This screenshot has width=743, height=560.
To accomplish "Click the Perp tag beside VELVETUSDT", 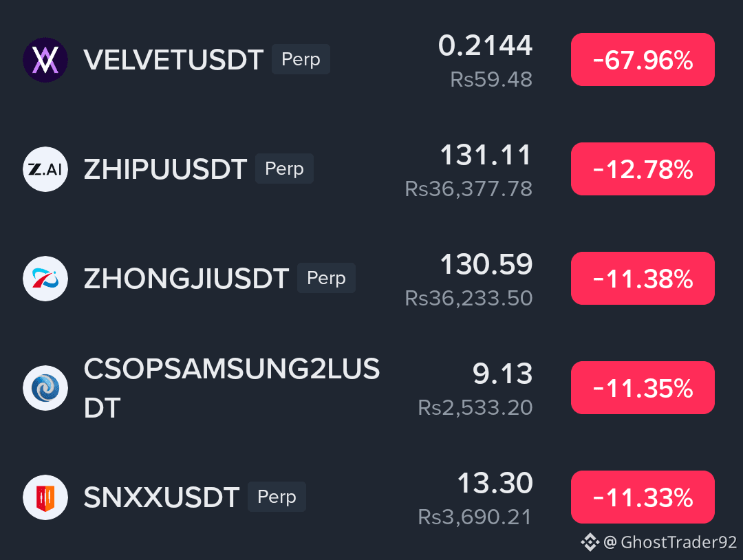I will point(301,59).
